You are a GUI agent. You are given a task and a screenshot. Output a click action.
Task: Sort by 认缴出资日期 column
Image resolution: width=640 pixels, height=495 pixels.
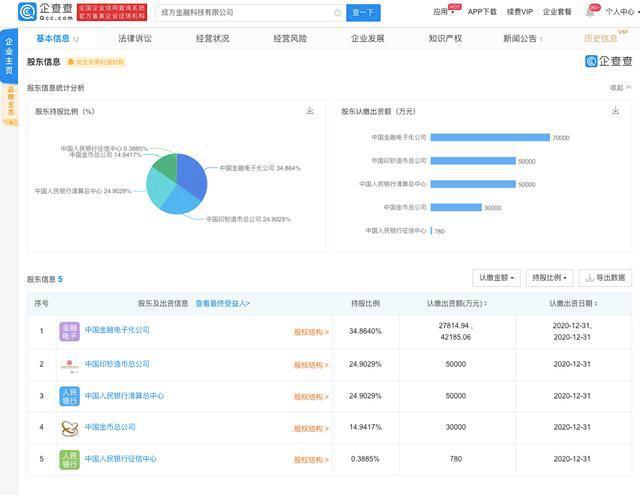[573, 304]
